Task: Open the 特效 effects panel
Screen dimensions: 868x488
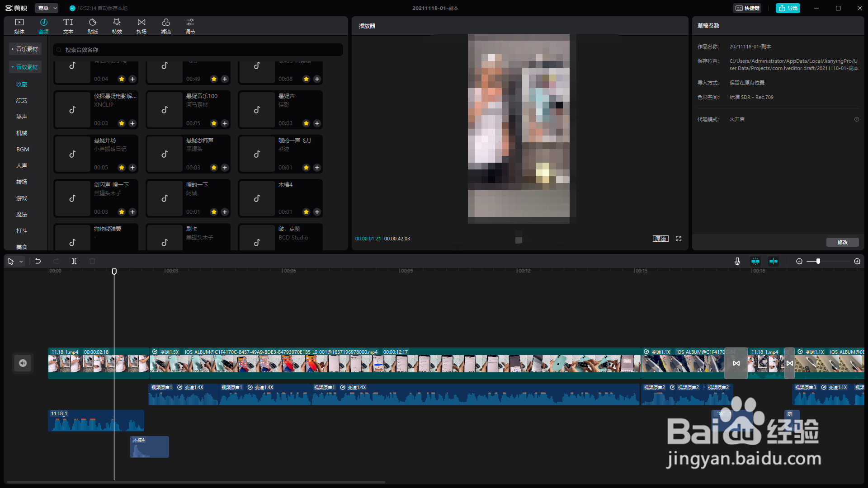Action: click(x=117, y=26)
